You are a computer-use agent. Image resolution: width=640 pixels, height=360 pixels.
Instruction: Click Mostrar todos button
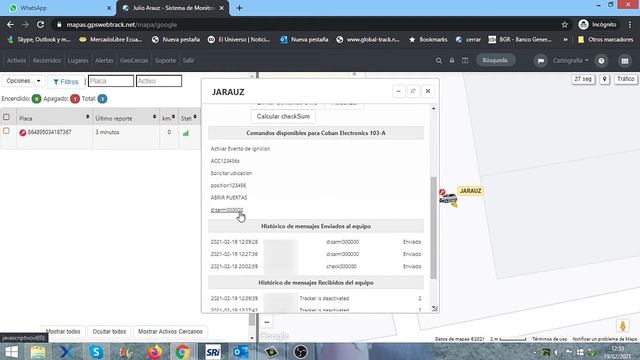(x=63, y=331)
